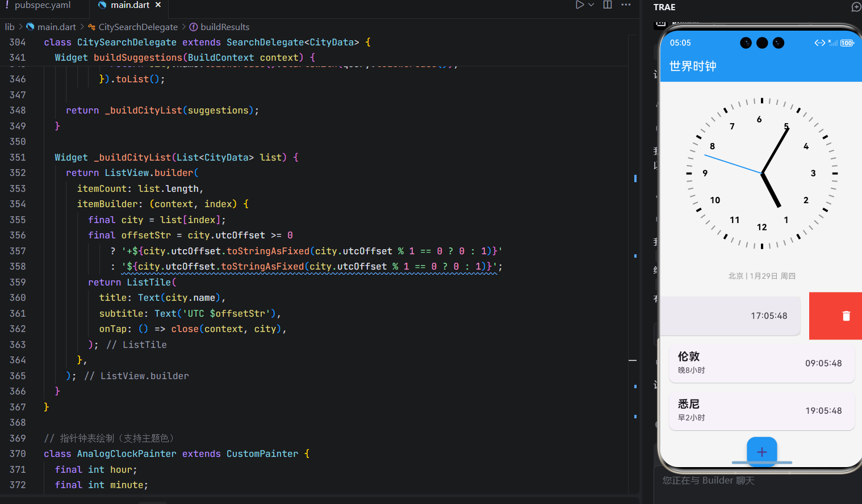Screen dimensions: 862x504
Task: Click line number 369 in gutter
Action: 18,438
